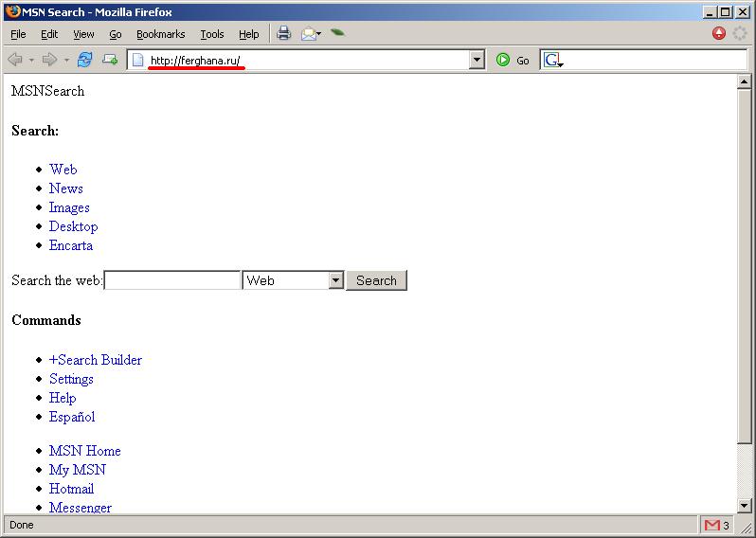This screenshot has width=756, height=538.
Task: Open the Hotmail link
Action: 71,489
